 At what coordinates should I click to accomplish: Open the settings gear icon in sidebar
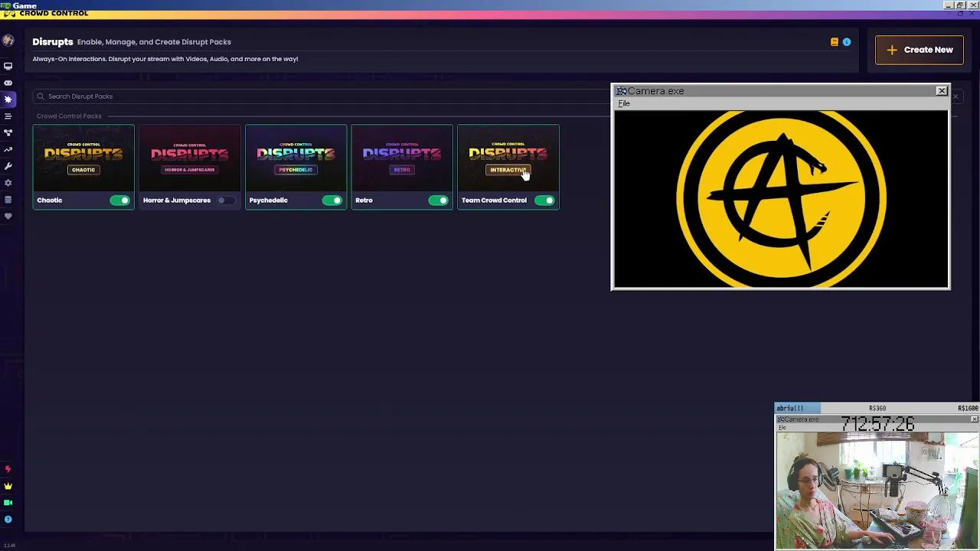point(8,183)
